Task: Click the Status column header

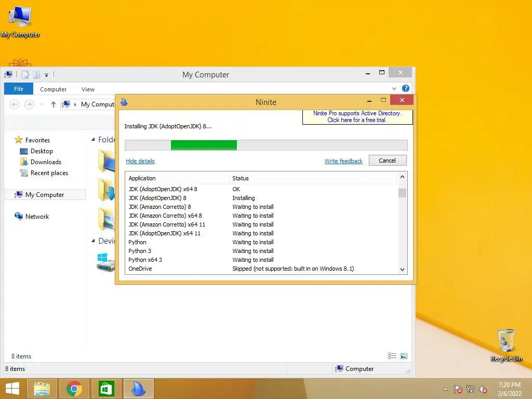Action: (x=313, y=178)
